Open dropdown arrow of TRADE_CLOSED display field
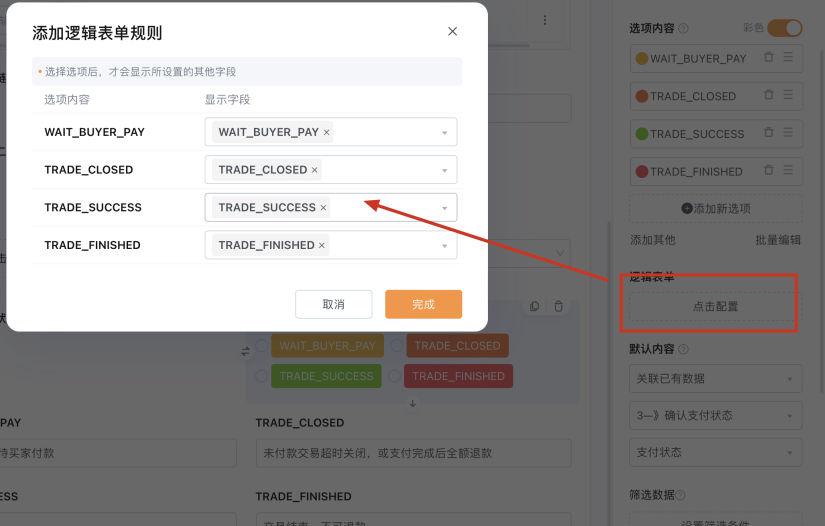 click(445, 170)
